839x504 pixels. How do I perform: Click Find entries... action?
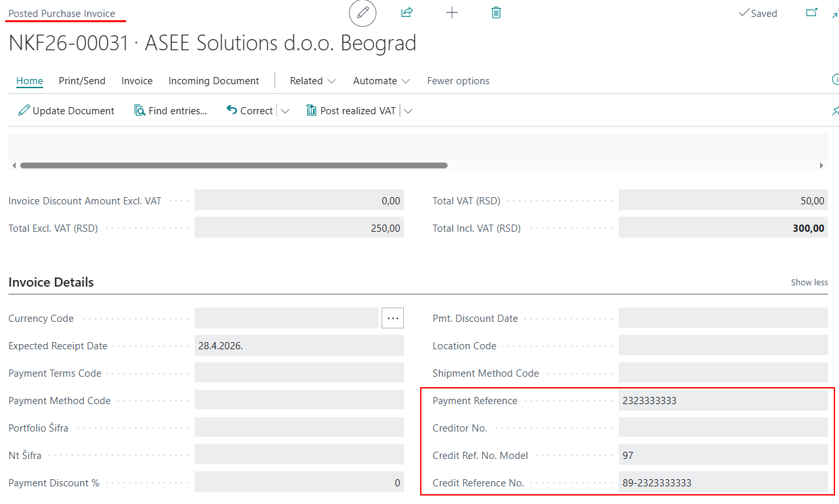(x=171, y=111)
